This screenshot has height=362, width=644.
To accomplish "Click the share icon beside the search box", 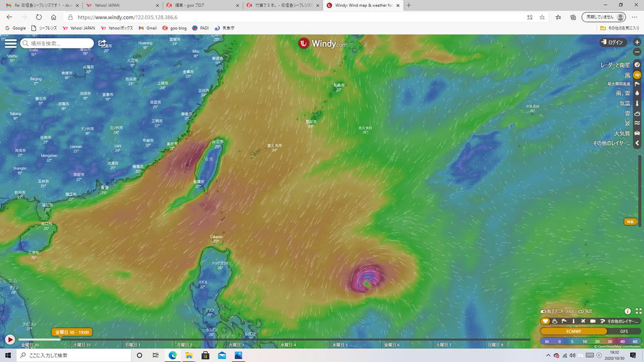I will (x=103, y=43).
